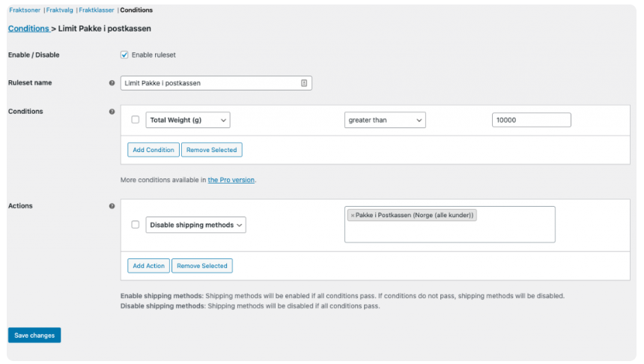
Task: Follow the Pro version link
Action: click(x=231, y=180)
